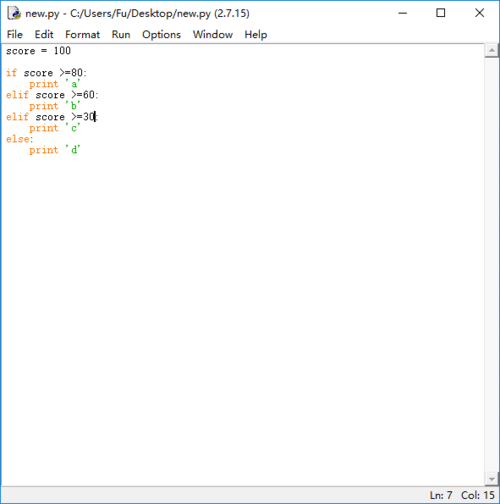Click the Python file icon in title bar

(14, 13)
